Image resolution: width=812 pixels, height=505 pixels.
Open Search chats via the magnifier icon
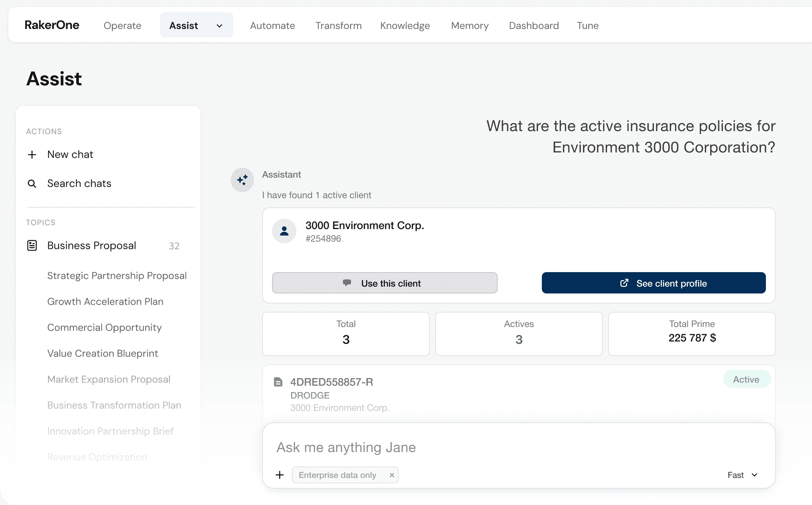[32, 183]
